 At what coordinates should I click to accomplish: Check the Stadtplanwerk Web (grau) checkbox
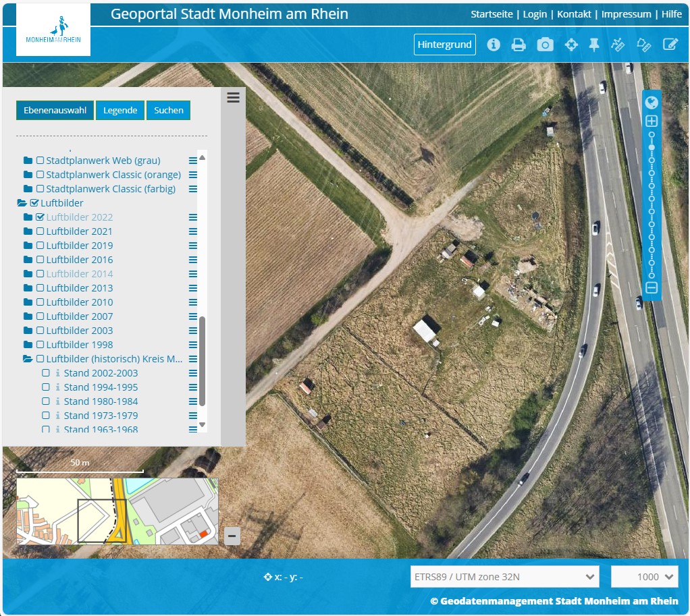40,161
